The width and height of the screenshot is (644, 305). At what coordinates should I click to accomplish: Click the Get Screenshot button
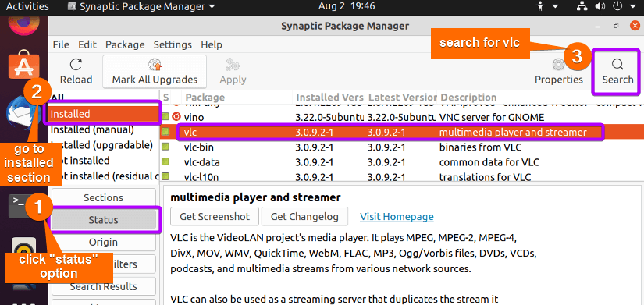point(215,216)
